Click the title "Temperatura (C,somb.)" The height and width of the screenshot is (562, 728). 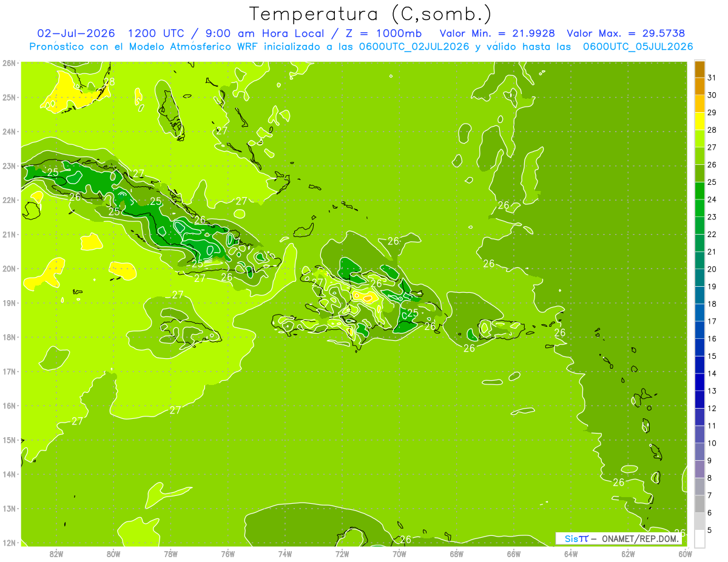pyautogui.click(x=371, y=15)
